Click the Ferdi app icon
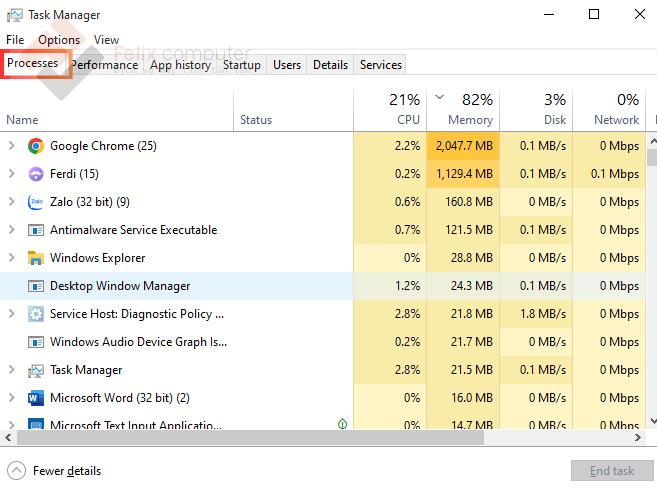657x491 pixels. [x=36, y=174]
